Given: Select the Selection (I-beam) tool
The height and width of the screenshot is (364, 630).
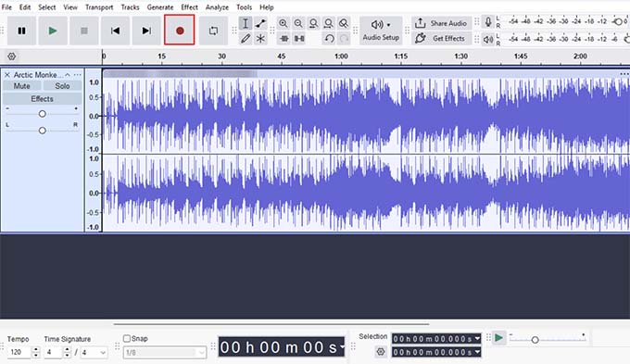Looking at the screenshot, I should 246,23.
